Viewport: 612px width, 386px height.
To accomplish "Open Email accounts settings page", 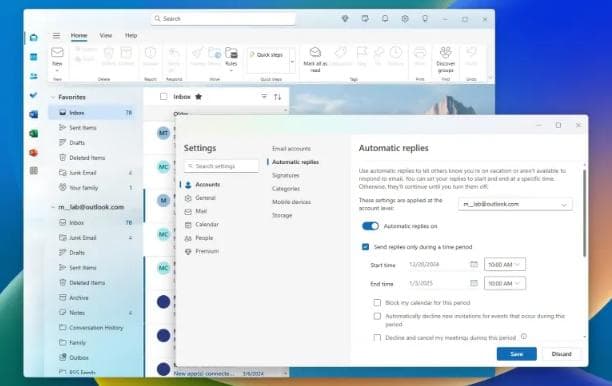I will pos(292,149).
